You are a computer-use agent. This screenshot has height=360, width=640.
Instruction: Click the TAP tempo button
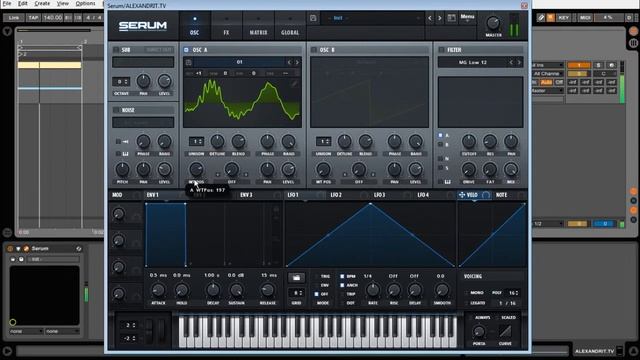point(33,18)
